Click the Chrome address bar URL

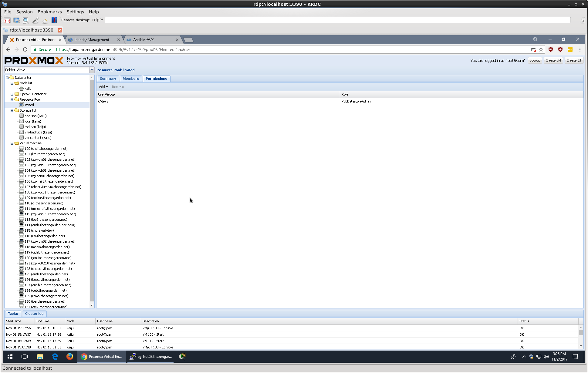[x=123, y=49]
